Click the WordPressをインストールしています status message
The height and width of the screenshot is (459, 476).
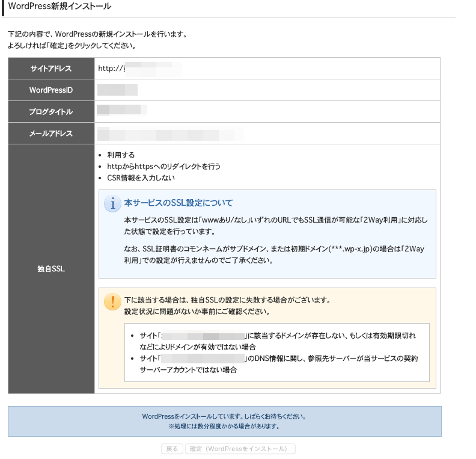click(224, 416)
